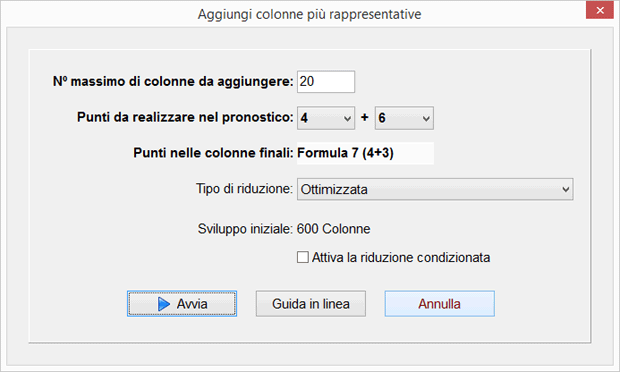Open the second points dropdown showing 6
620x372 pixels.
pos(404,118)
